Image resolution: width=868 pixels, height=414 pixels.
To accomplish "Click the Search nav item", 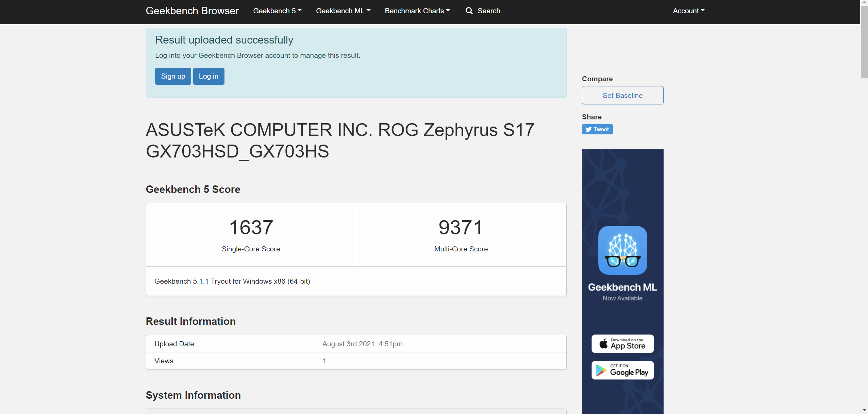I will (488, 11).
